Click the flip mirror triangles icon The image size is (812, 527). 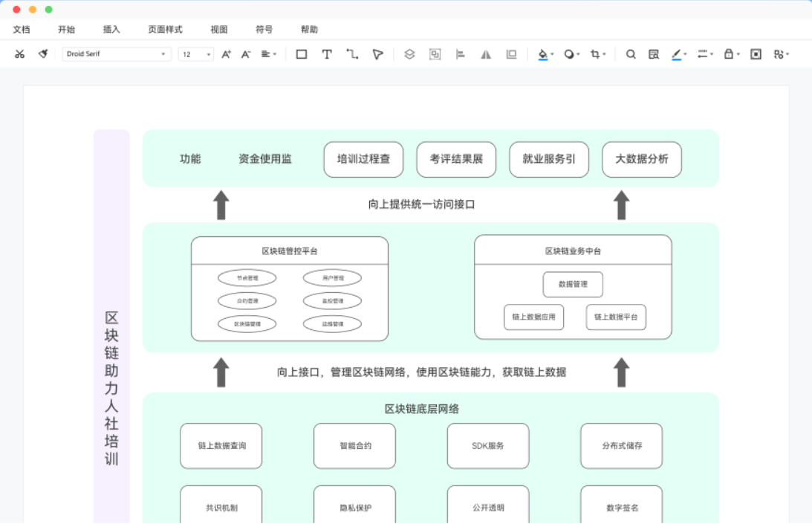[x=486, y=54]
